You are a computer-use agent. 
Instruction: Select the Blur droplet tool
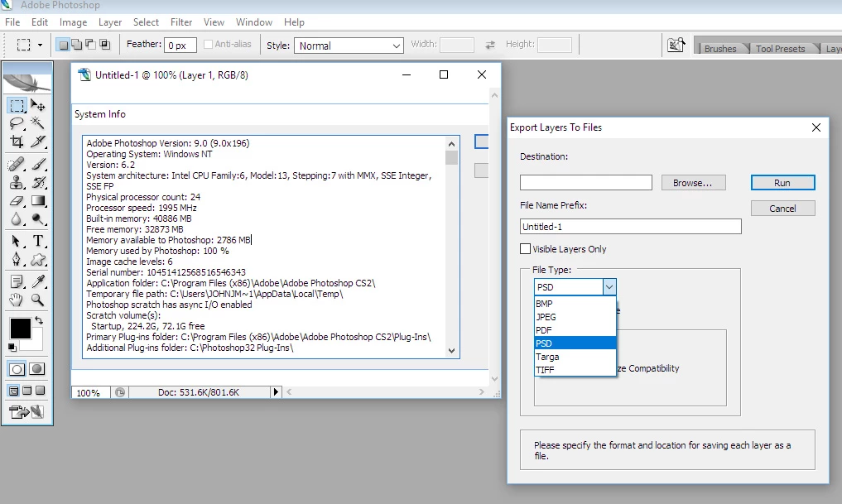tap(17, 219)
